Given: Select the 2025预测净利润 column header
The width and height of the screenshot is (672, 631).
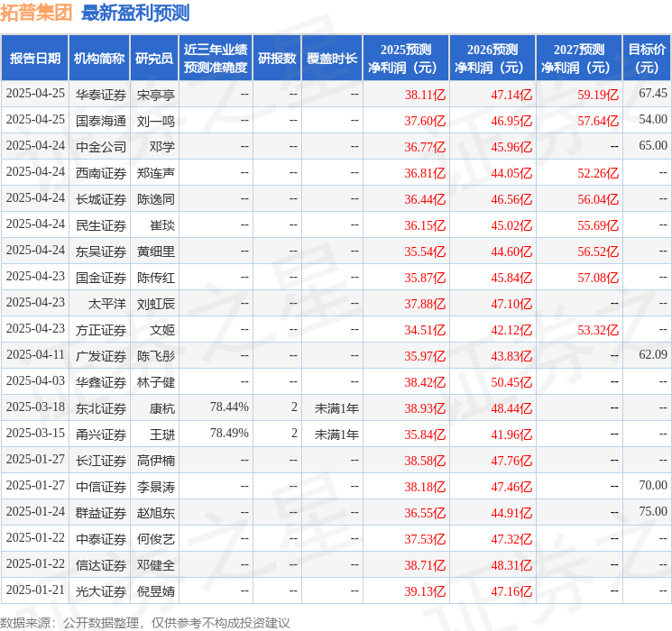Looking at the screenshot, I should click(406, 59).
